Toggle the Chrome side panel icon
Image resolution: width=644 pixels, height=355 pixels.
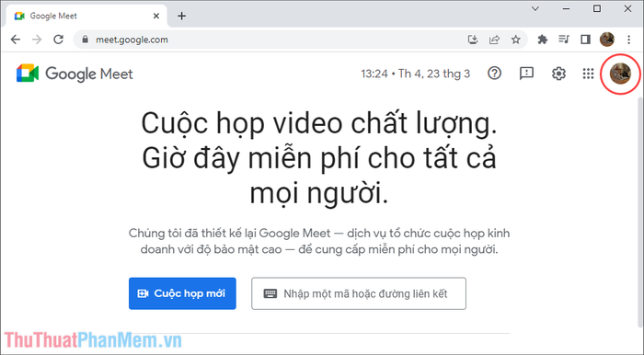585,40
